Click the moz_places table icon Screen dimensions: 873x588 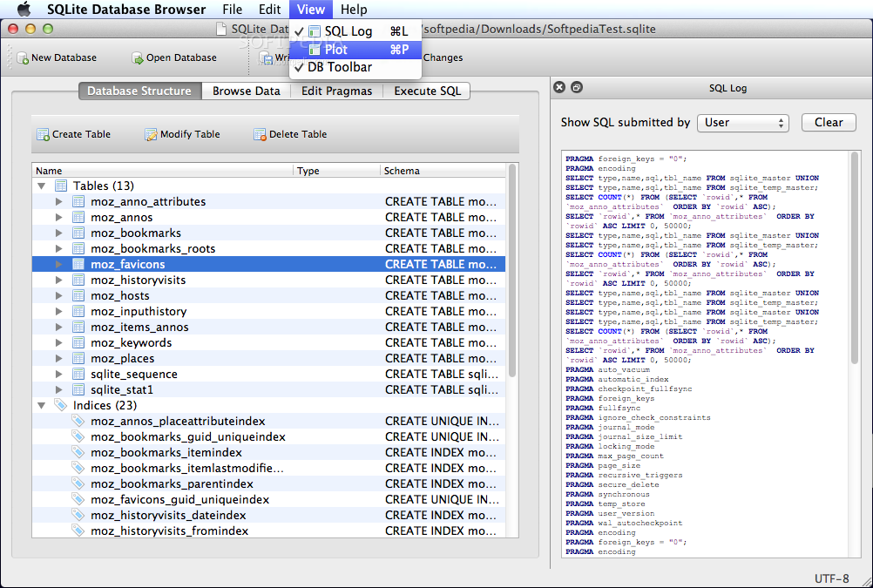(78, 358)
